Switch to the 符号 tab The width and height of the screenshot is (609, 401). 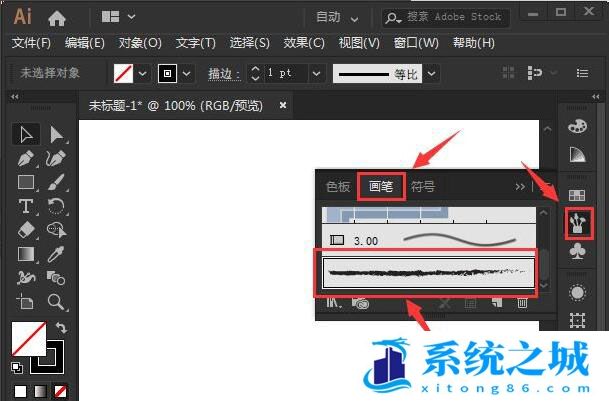click(423, 187)
